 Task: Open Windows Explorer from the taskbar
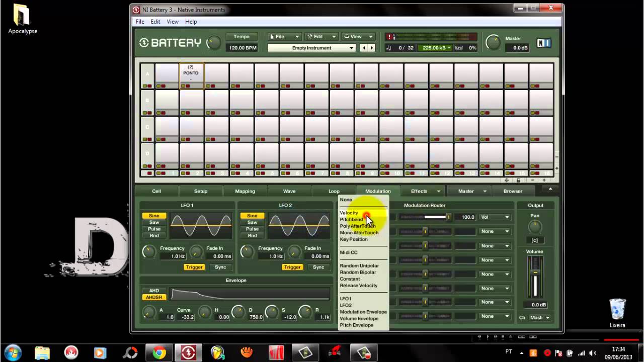tap(42, 352)
